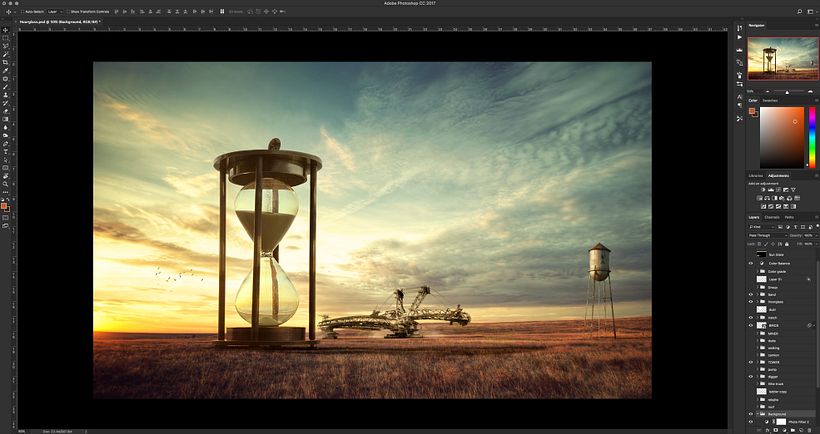Open the Swatches tab
This screenshot has width=820, height=434.
pyautogui.click(x=770, y=101)
